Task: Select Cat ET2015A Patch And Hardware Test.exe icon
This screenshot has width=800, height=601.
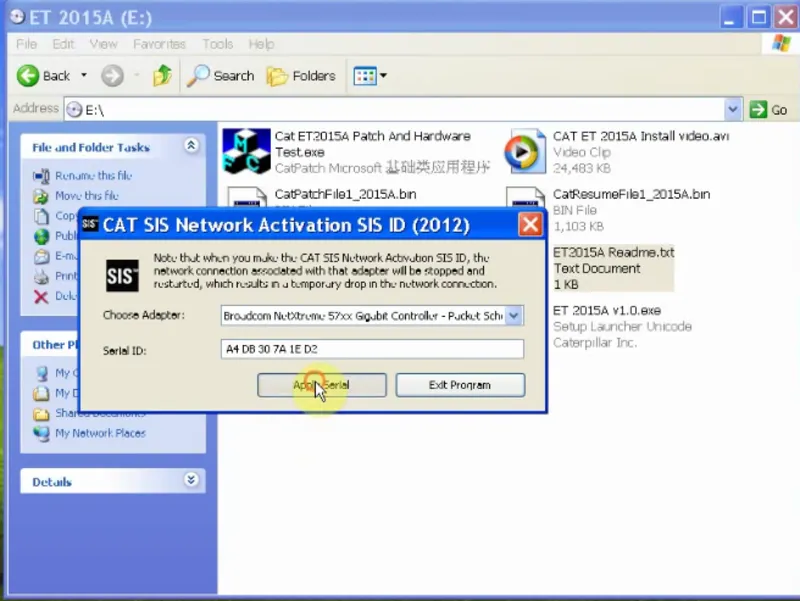Action: 246,152
